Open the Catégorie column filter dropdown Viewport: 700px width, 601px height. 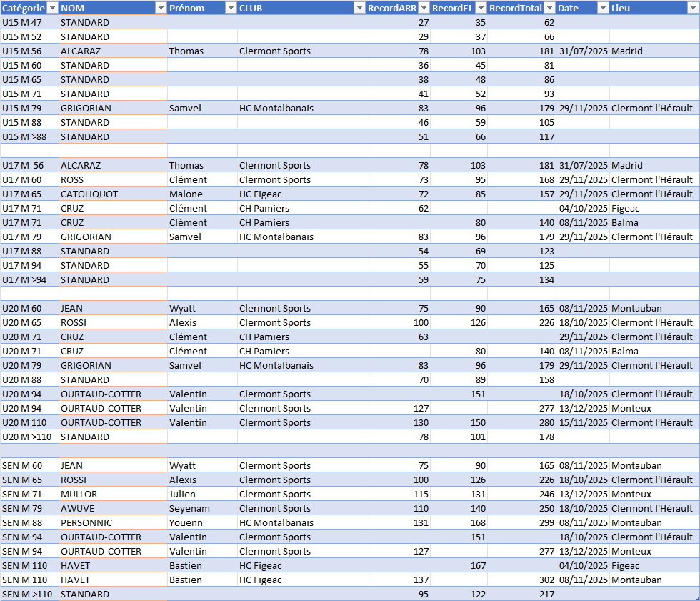pos(51,8)
